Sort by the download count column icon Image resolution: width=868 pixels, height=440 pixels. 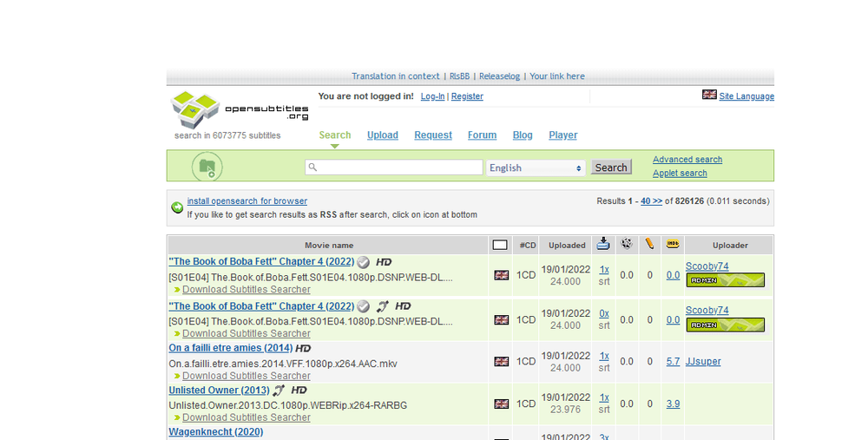click(x=604, y=245)
